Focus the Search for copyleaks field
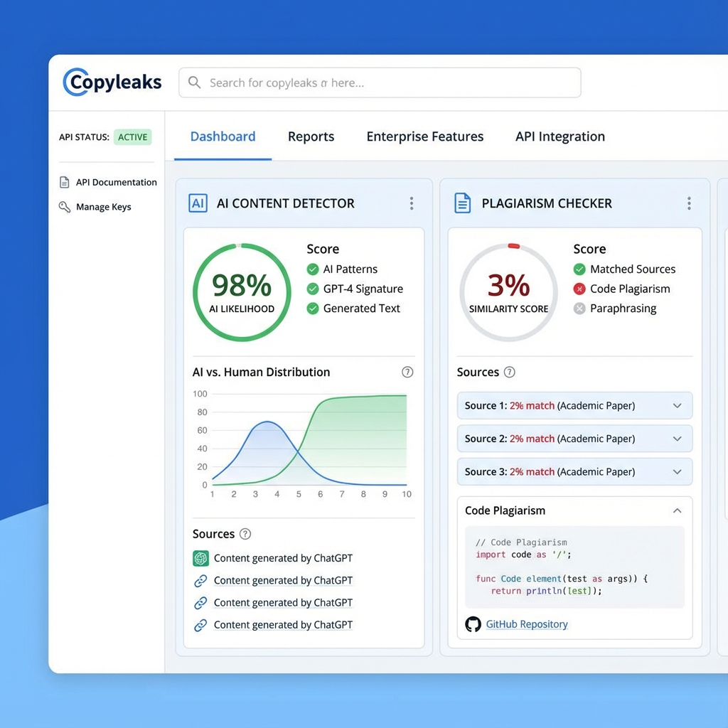 pos(380,82)
